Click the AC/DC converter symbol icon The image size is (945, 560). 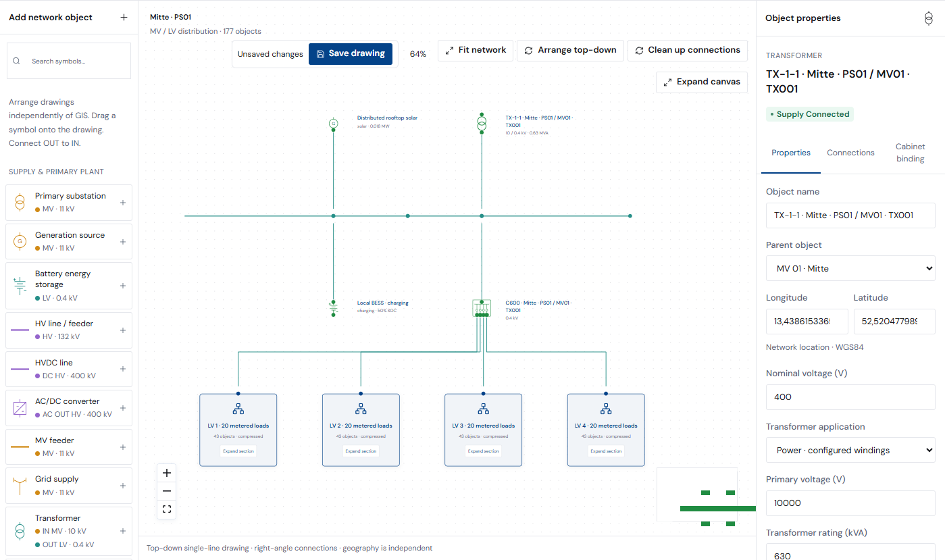(20, 408)
